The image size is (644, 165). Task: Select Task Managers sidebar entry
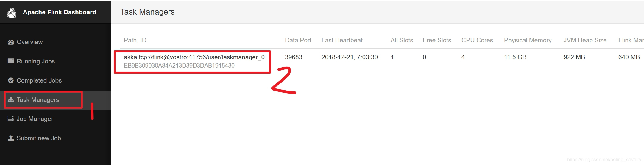tap(38, 100)
